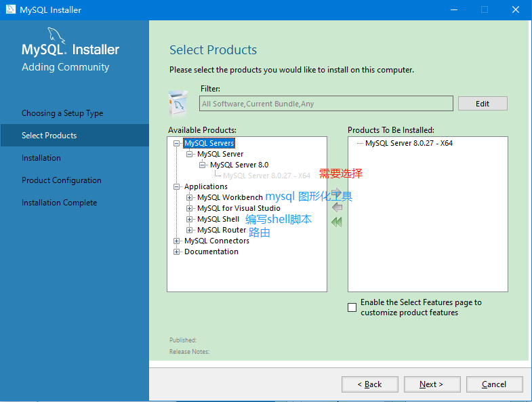The image size is (532, 402).
Task: Select the MySQL Server 8.0 tree item
Action: pyautogui.click(x=239, y=165)
